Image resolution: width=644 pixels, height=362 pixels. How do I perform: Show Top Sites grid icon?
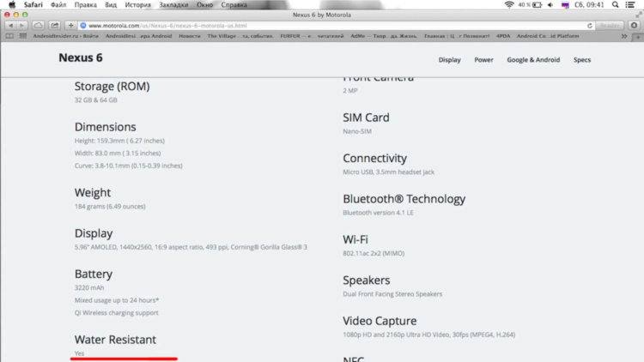pos(22,36)
